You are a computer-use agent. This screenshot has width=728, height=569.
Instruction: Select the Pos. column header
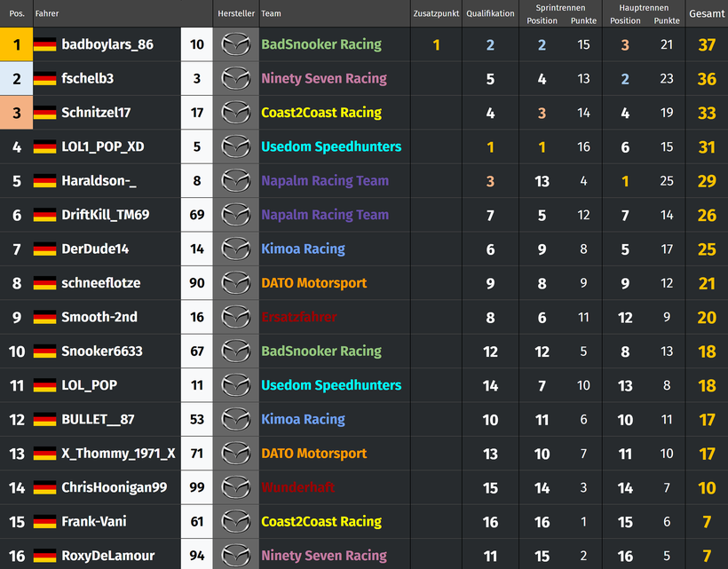(17, 13)
